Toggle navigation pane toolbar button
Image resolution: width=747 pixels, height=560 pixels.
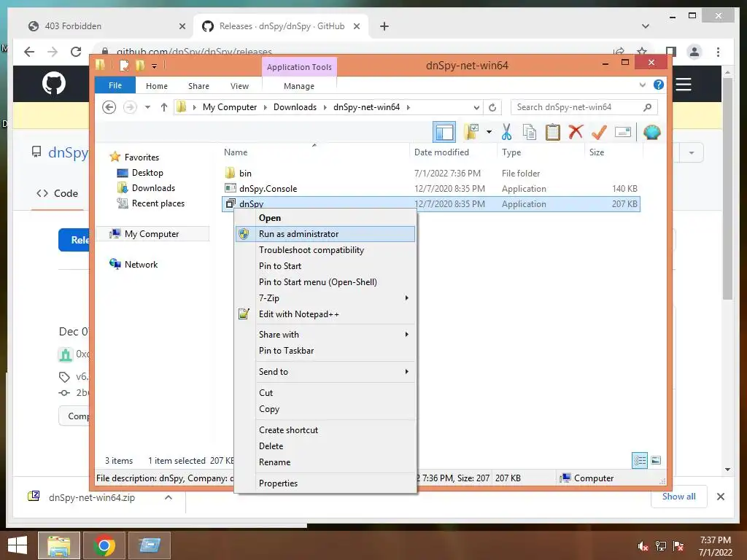click(444, 132)
